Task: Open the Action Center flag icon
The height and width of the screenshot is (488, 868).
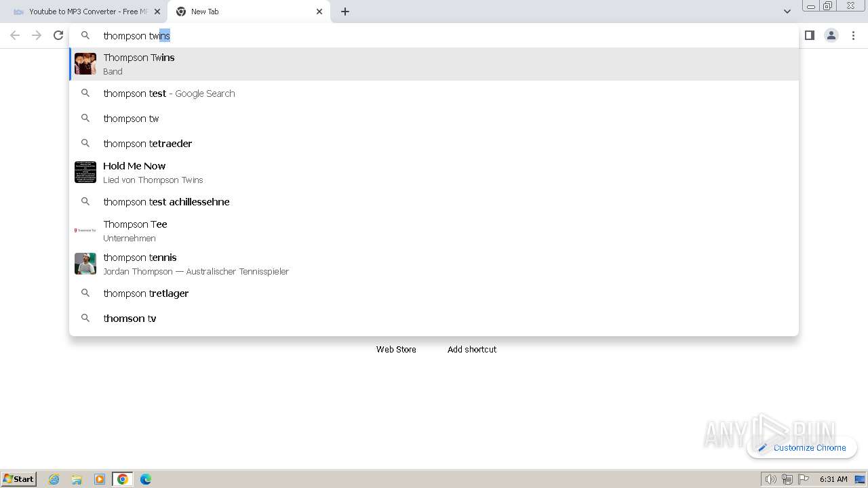Action: tap(804, 479)
